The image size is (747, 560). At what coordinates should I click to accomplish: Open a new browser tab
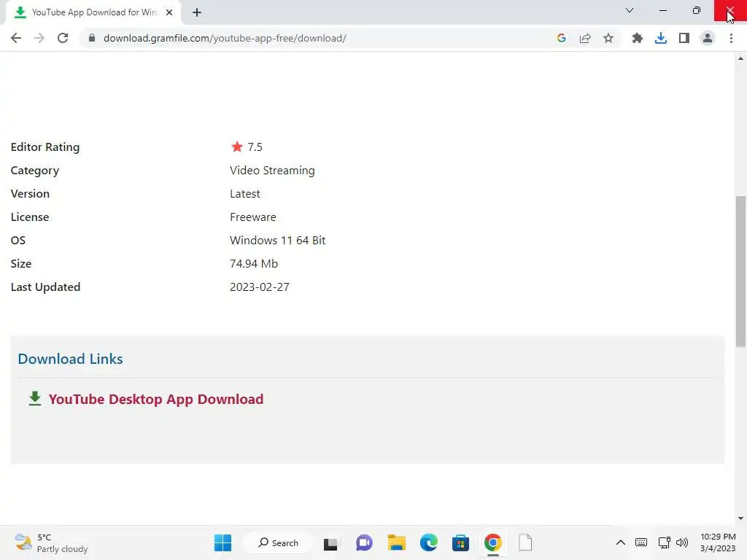point(197,12)
